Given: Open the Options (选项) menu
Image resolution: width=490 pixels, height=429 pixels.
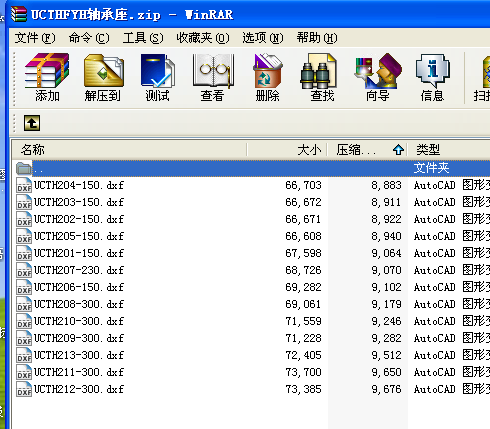Looking at the screenshot, I should [x=263, y=38].
